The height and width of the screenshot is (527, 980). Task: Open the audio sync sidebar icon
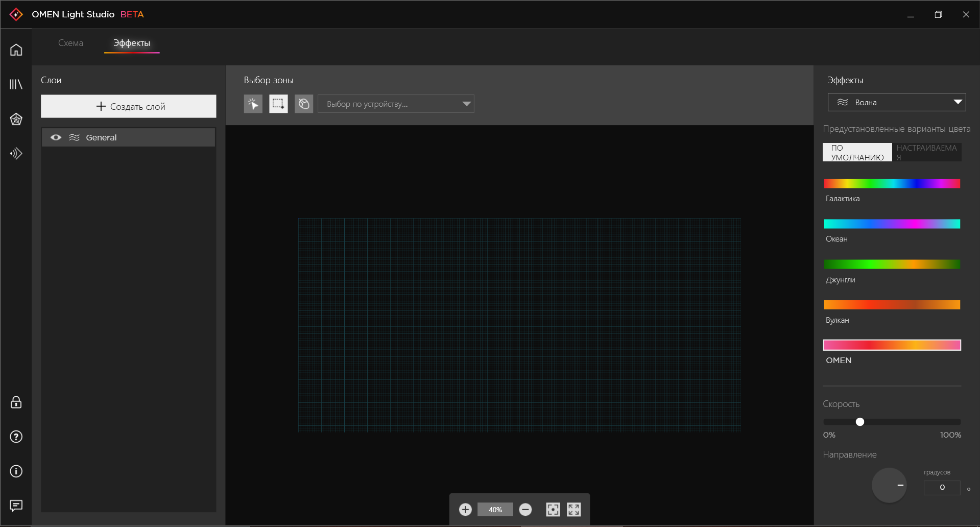coord(16,153)
